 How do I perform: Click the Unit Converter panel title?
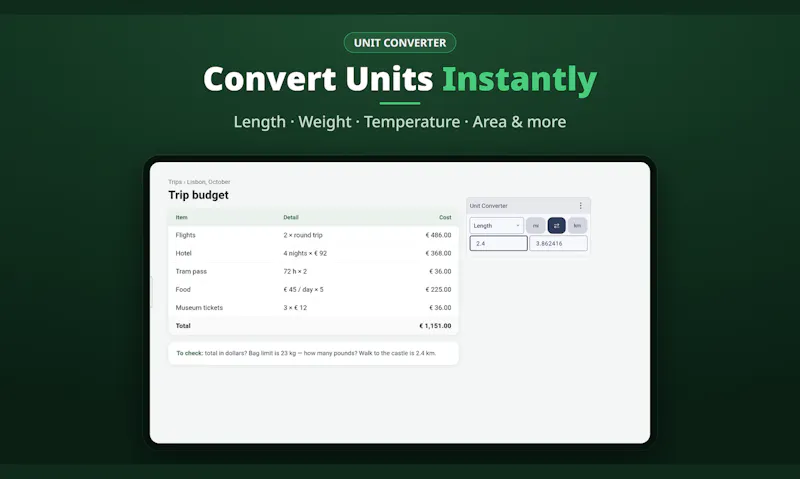(488, 206)
